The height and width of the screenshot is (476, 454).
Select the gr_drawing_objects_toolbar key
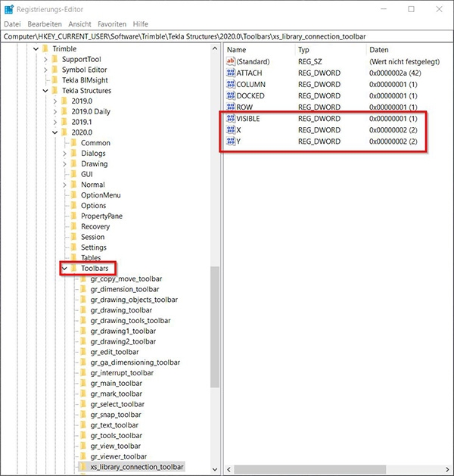click(x=134, y=300)
